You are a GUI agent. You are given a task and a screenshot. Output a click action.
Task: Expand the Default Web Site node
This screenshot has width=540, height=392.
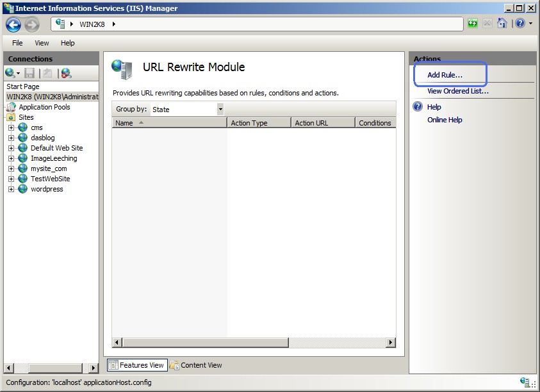[11, 148]
